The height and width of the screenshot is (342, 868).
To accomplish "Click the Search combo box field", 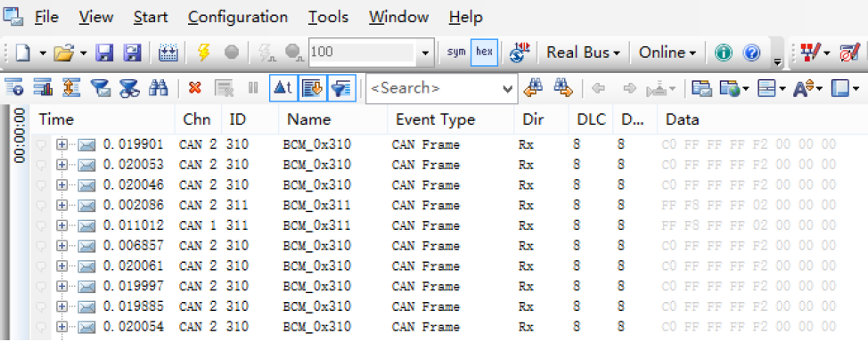I will 442,88.
